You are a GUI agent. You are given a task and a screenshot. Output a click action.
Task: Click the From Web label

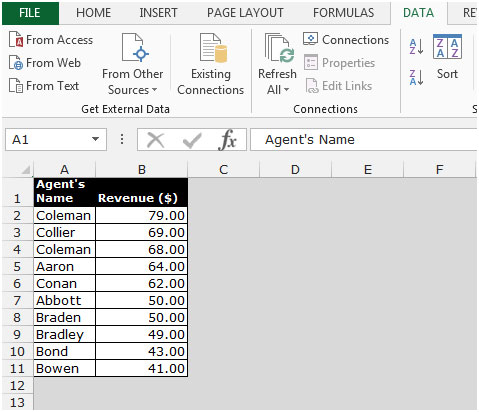pyautogui.click(x=53, y=63)
